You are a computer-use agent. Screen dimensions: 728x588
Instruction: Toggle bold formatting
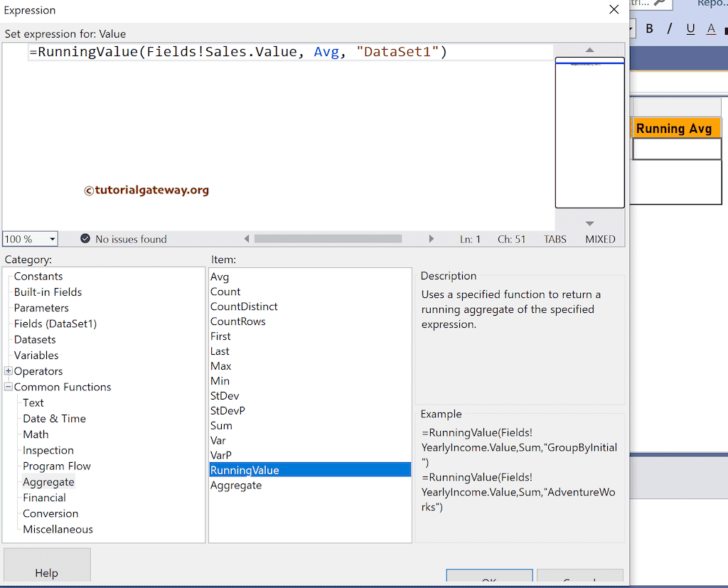tap(649, 26)
